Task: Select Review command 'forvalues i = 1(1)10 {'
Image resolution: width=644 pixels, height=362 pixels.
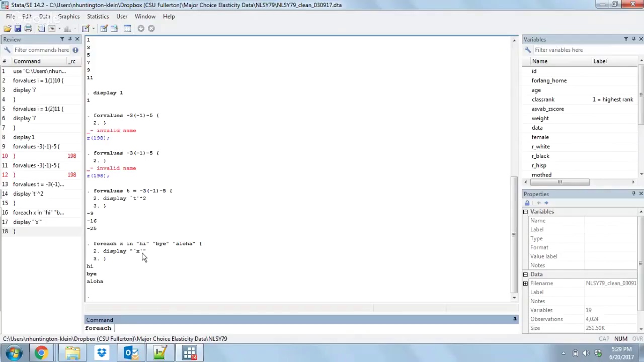Action: click(41, 80)
